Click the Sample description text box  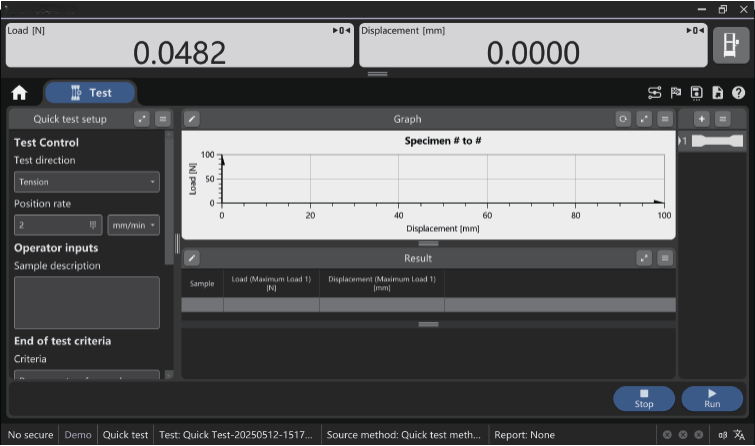click(86, 302)
